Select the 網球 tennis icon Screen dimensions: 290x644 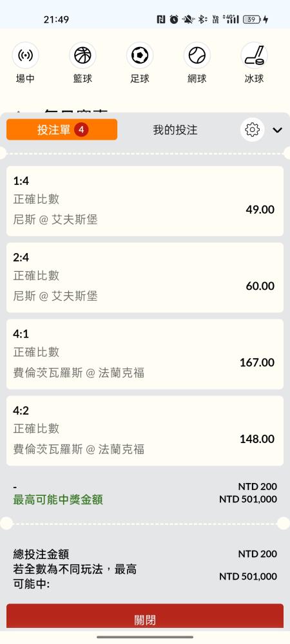coord(197,55)
